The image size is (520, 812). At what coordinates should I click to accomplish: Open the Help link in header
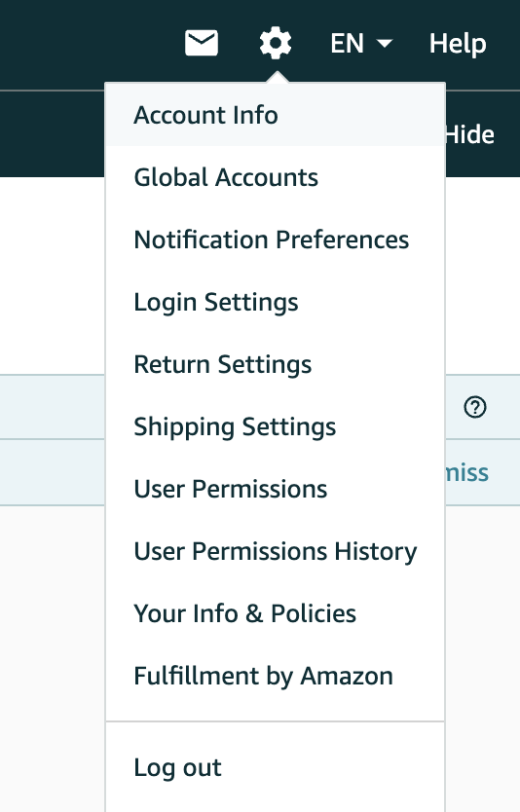pos(458,44)
